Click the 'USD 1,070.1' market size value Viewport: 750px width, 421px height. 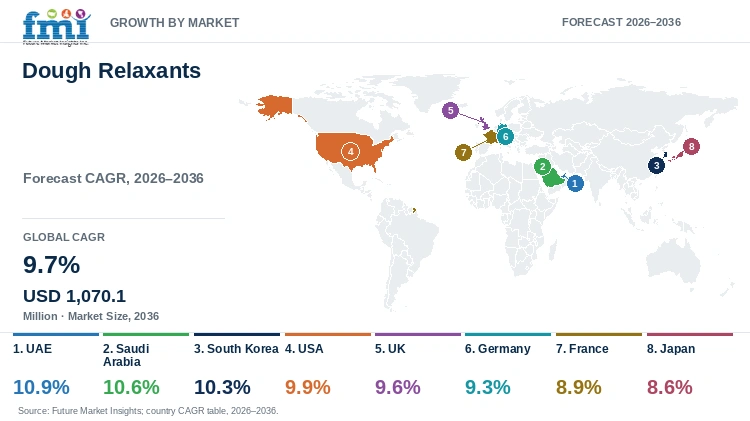point(74,296)
